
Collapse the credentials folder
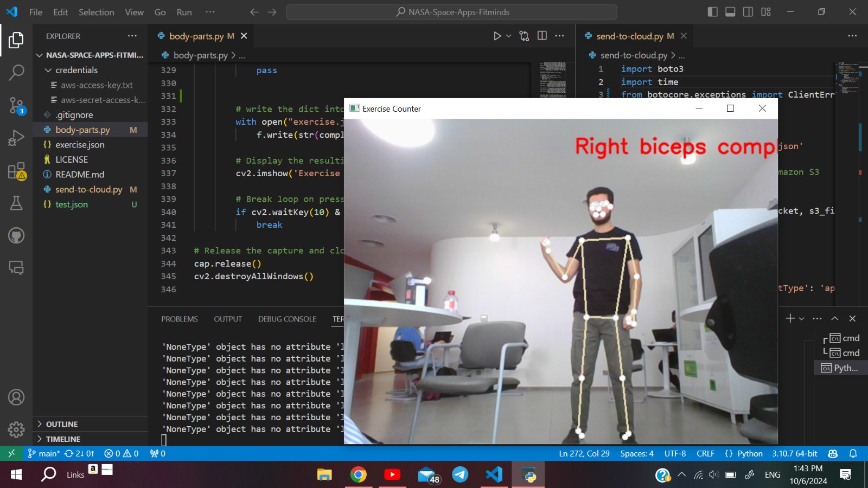click(x=90, y=70)
